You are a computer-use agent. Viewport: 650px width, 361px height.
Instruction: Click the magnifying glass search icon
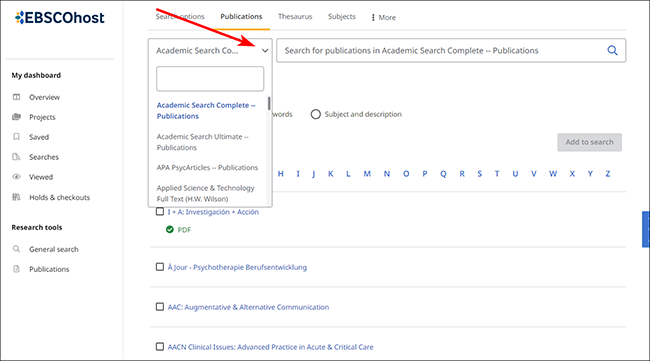click(612, 51)
